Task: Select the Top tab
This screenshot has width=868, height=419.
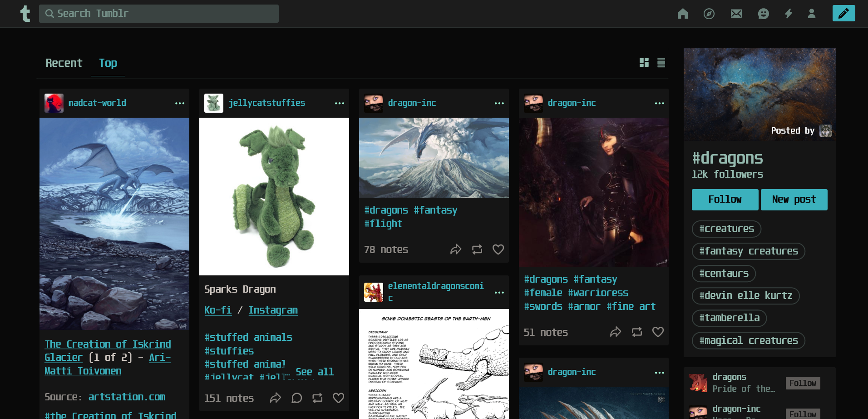Action: 108,63
